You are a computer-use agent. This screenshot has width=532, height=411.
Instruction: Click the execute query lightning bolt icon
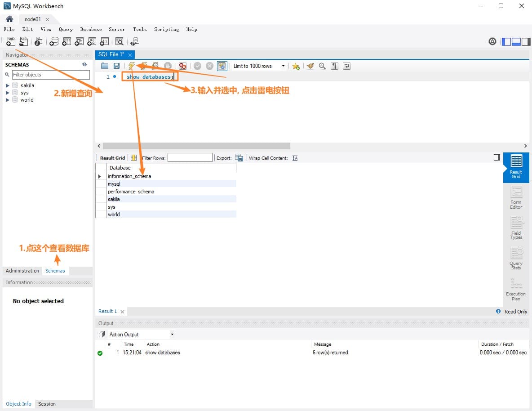coord(131,66)
